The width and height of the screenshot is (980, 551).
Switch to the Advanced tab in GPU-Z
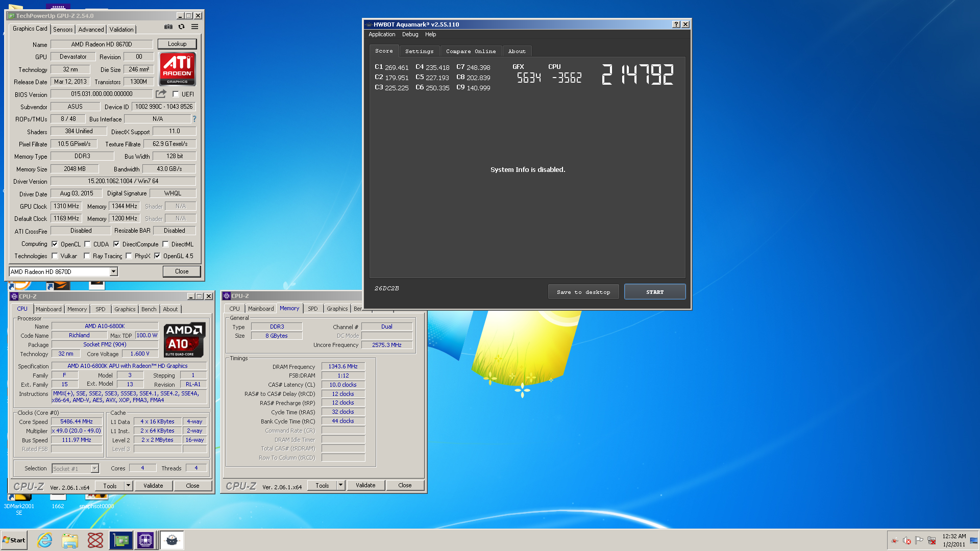91,30
